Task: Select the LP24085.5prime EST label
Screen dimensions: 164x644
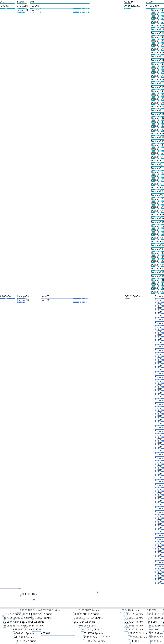Action: click(134, 626)
